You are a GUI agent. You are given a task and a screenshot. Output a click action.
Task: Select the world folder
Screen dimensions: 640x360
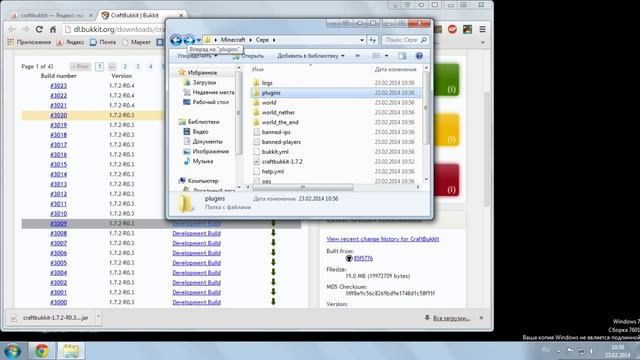point(269,102)
